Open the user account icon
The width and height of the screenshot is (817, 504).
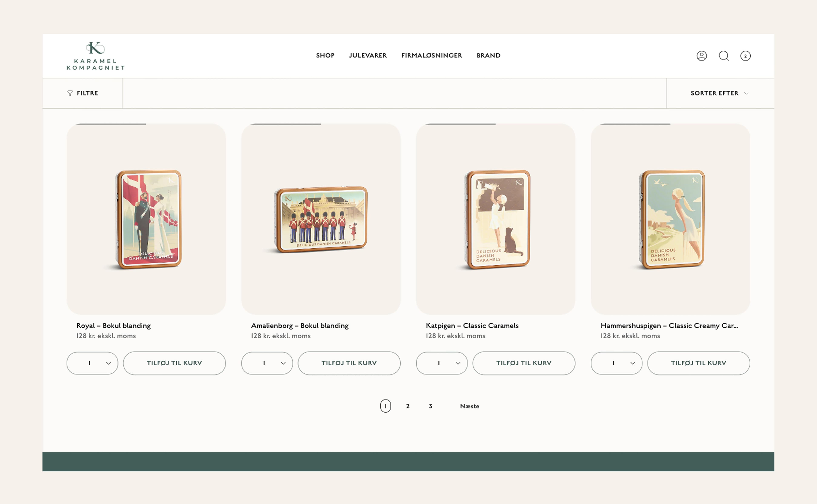coord(701,56)
